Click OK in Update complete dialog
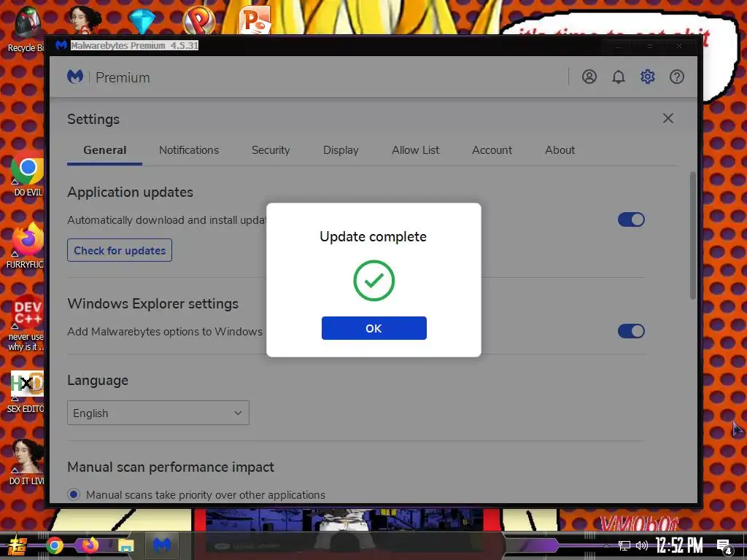Image resolution: width=747 pixels, height=560 pixels. tap(373, 328)
